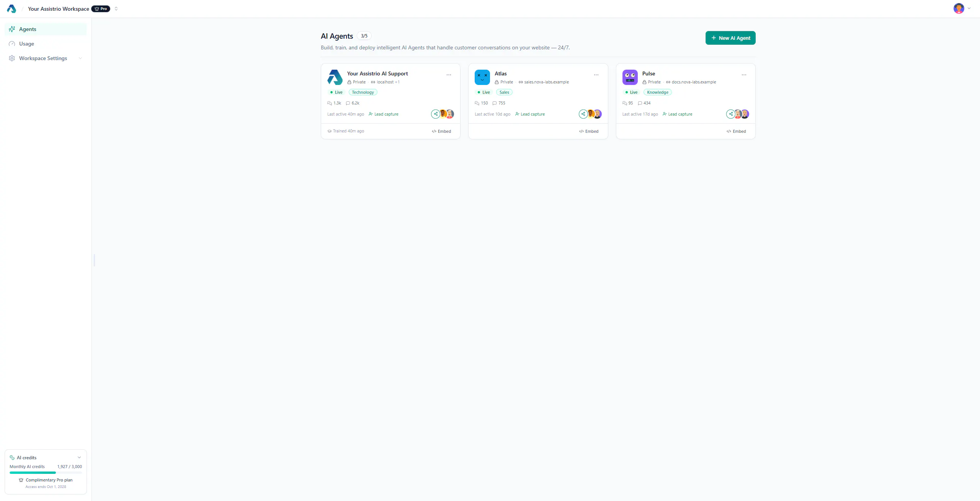Click Pulse agent avatar icon
Image resolution: width=980 pixels, height=501 pixels.
click(630, 77)
